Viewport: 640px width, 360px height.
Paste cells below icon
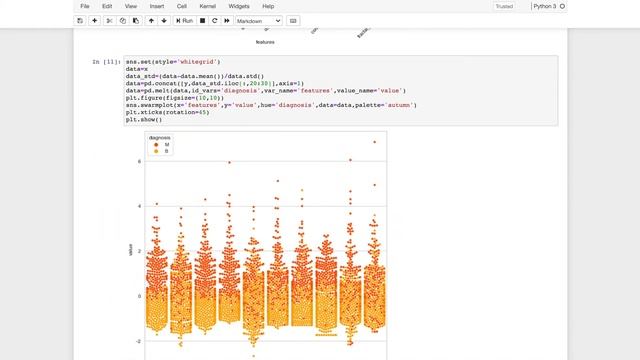pos(136,21)
